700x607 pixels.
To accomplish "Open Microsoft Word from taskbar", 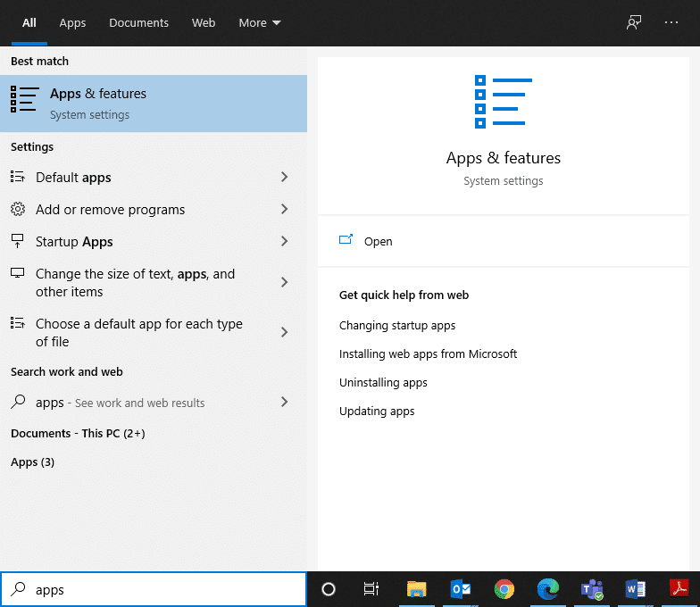I will pos(636,589).
